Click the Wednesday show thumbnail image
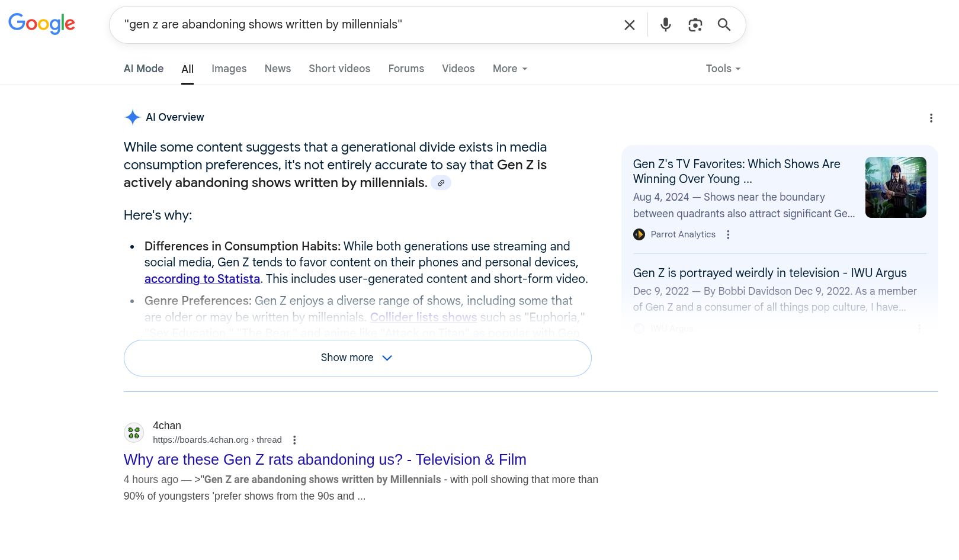Screen dimensions: 959x560 895,187
